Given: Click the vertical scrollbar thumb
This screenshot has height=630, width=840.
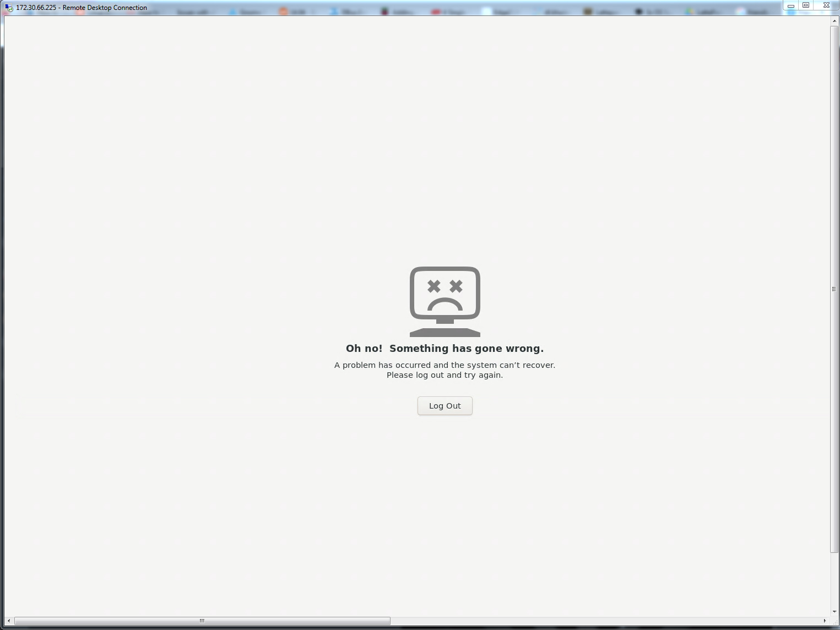Looking at the screenshot, I should pyautogui.click(x=834, y=289).
